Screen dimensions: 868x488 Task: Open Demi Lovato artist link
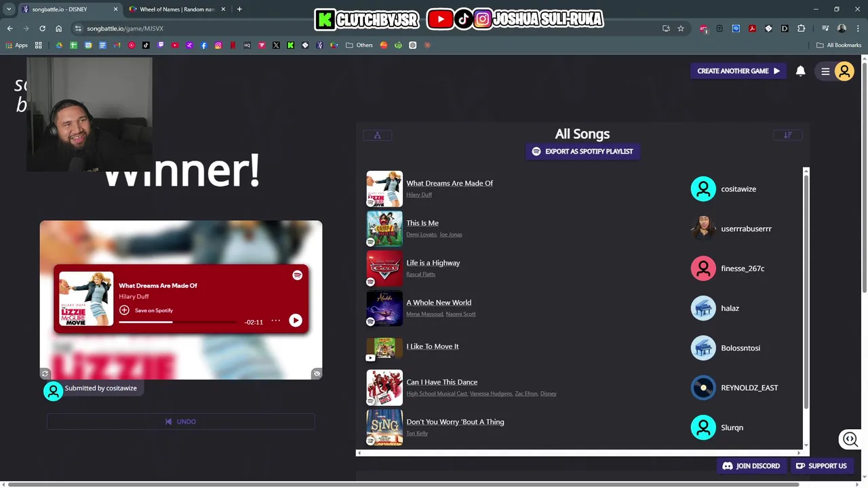point(421,235)
